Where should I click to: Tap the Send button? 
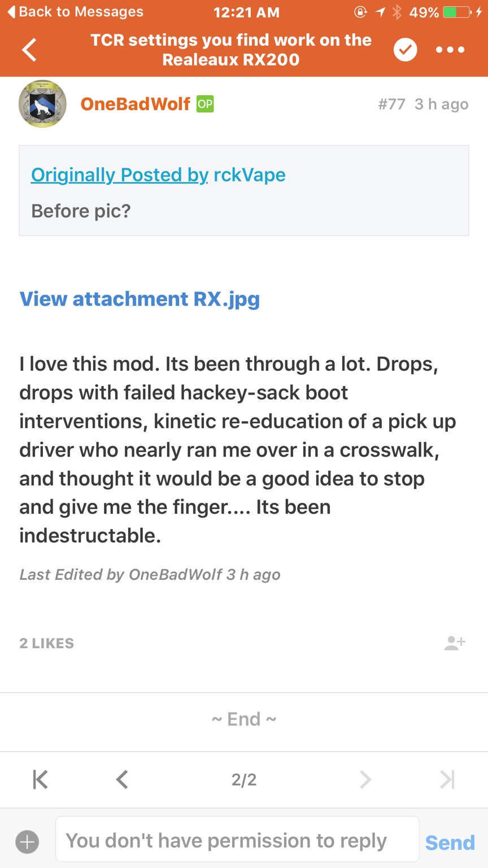(450, 843)
